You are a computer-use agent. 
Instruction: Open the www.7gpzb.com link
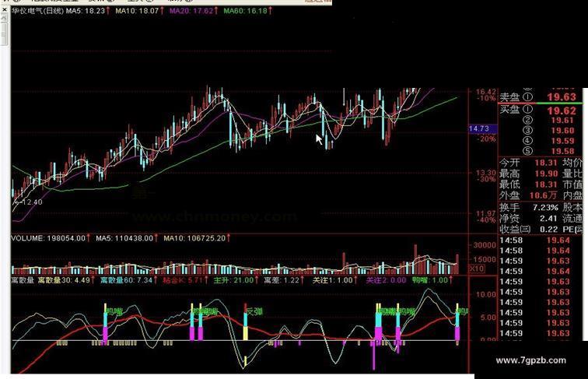point(531,360)
